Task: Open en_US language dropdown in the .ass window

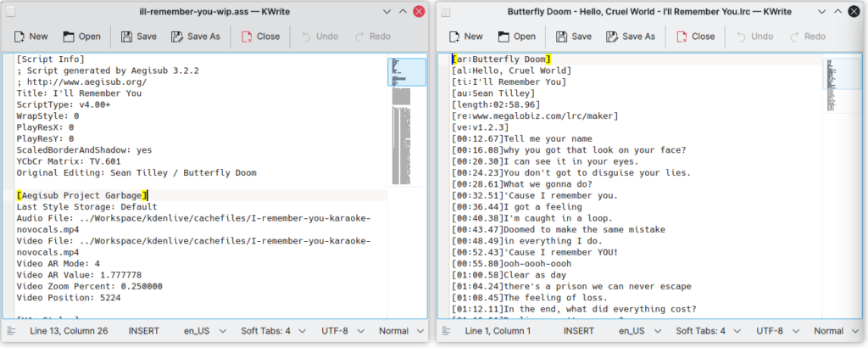Action: 205,331
